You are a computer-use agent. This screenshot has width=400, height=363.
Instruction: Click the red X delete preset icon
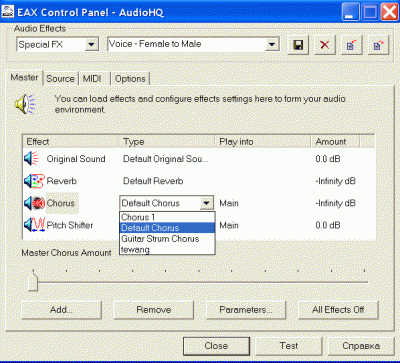tap(325, 45)
